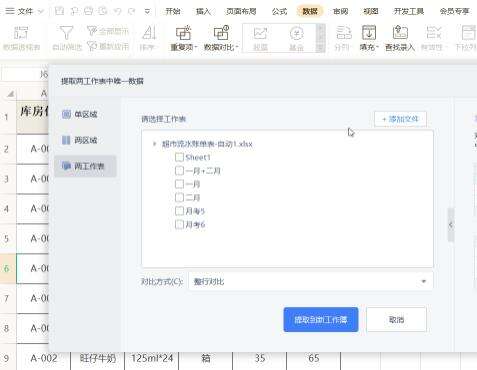477x370 pixels.
Task: Check the 一月+二月 worksheet checkbox
Action: point(179,171)
